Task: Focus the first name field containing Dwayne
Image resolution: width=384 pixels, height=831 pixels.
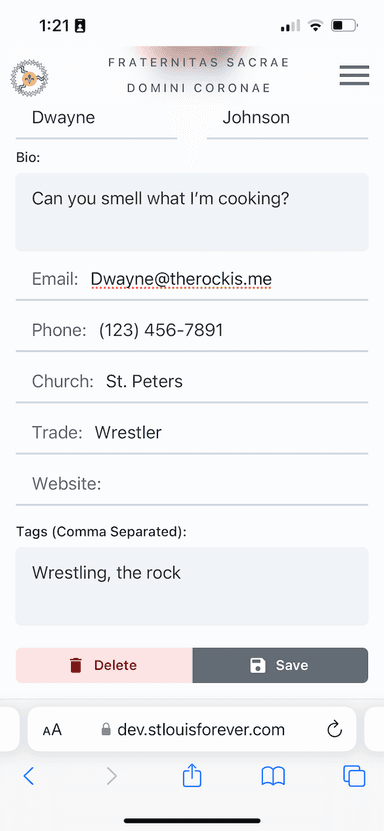Action: (96, 118)
